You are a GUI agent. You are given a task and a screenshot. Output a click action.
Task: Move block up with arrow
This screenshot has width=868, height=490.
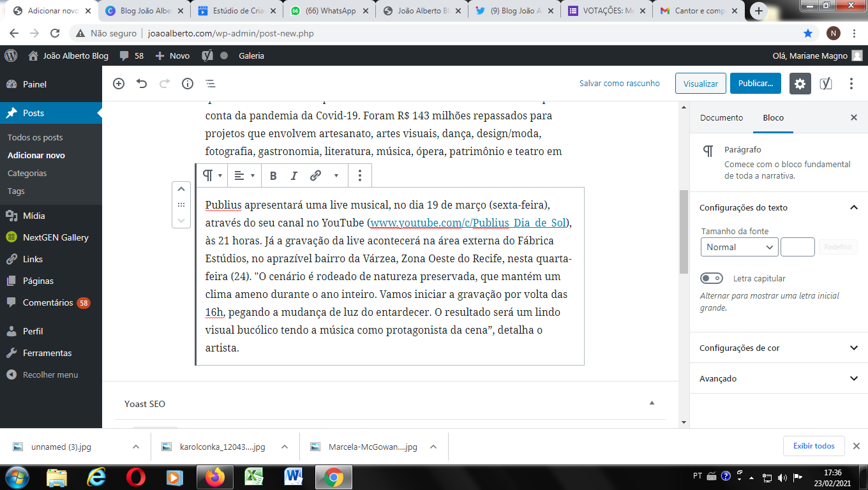181,189
